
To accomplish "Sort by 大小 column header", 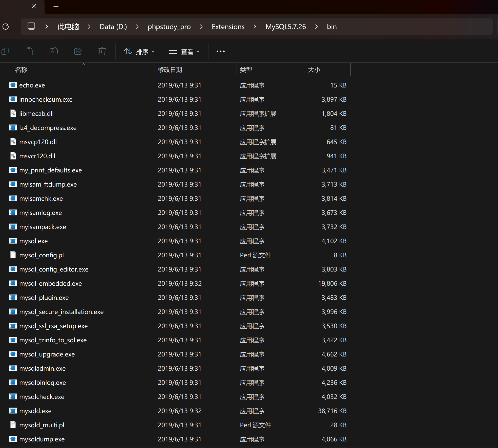I will (314, 70).
